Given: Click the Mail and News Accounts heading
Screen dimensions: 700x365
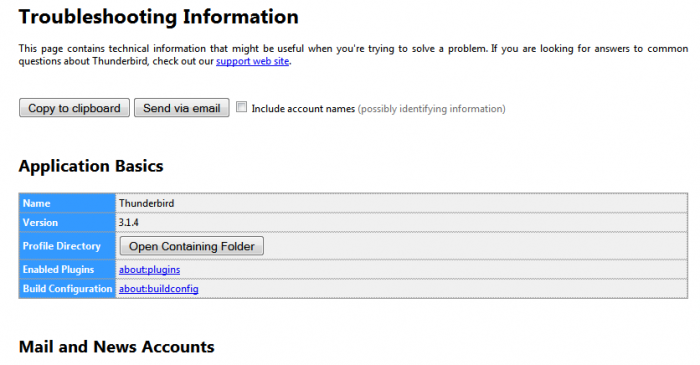Looking at the screenshot, I should (x=117, y=347).
